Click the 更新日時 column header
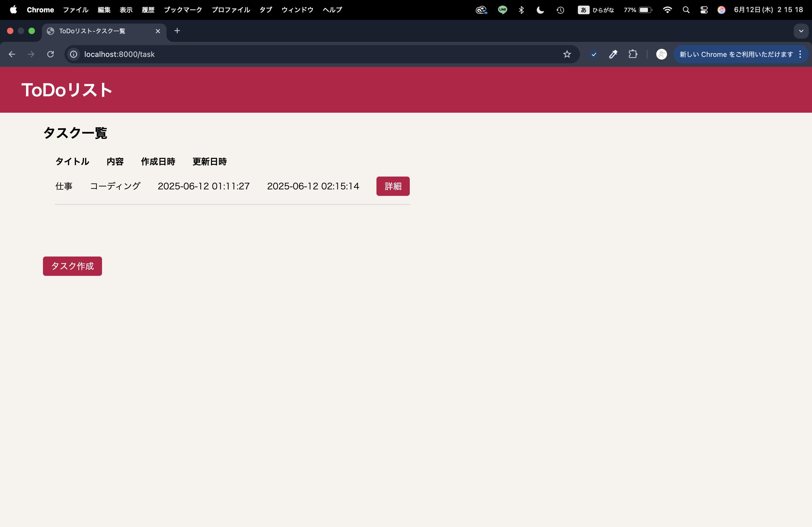This screenshot has width=812, height=527. coord(209,162)
